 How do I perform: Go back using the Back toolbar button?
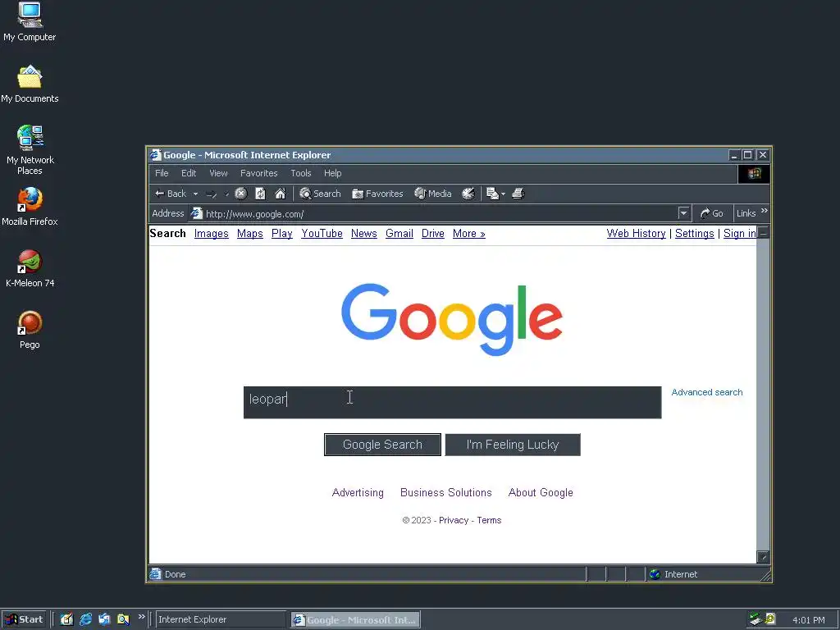[171, 194]
